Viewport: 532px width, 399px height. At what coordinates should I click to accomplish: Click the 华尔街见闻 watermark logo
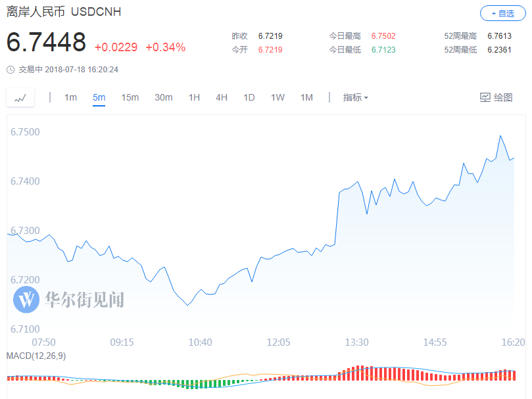point(27,300)
